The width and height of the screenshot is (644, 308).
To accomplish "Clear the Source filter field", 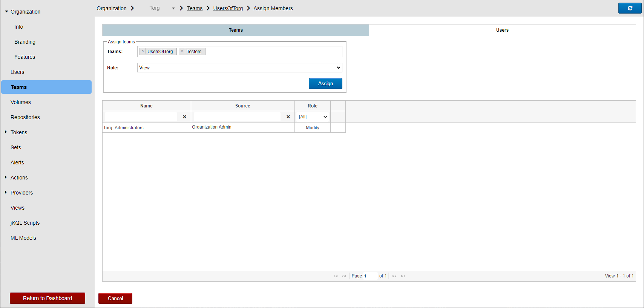I will coord(288,117).
